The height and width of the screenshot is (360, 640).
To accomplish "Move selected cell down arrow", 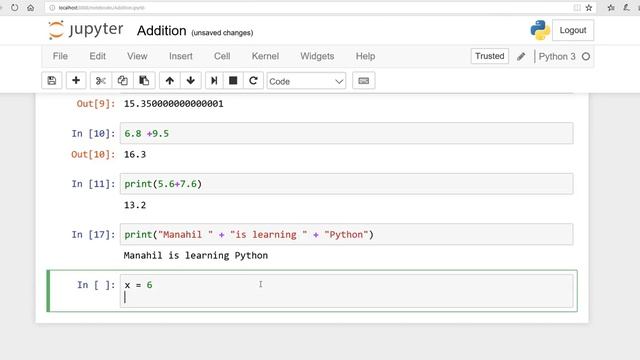I will [x=191, y=81].
